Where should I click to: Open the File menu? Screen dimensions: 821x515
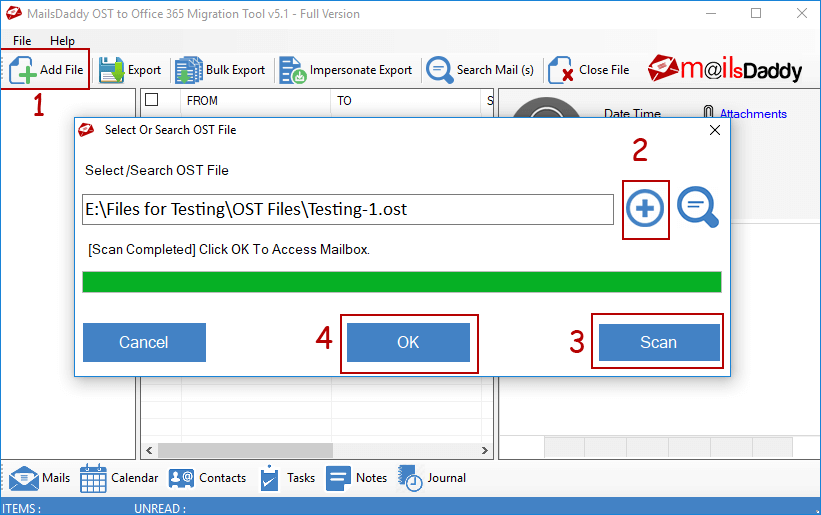coord(22,41)
